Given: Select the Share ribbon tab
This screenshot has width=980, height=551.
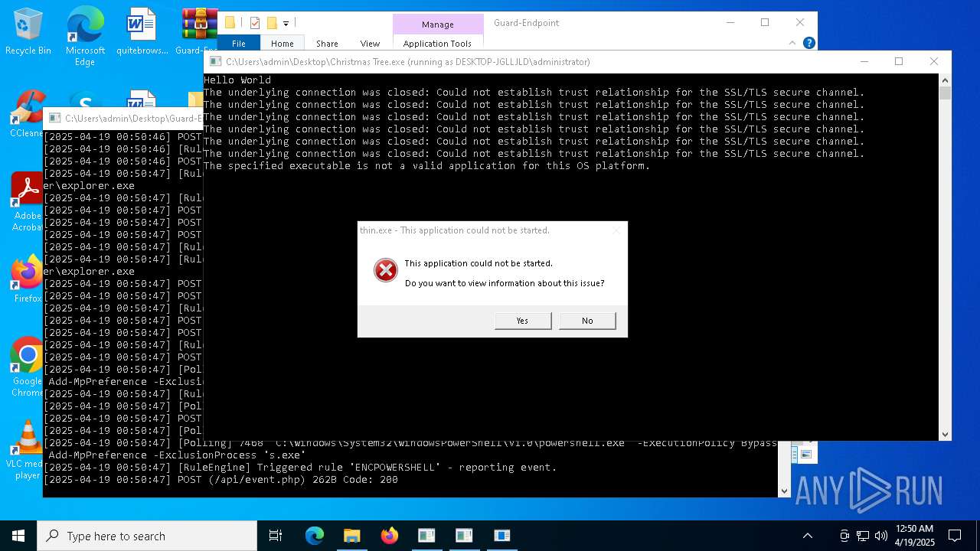Looking at the screenshot, I should pos(327,43).
